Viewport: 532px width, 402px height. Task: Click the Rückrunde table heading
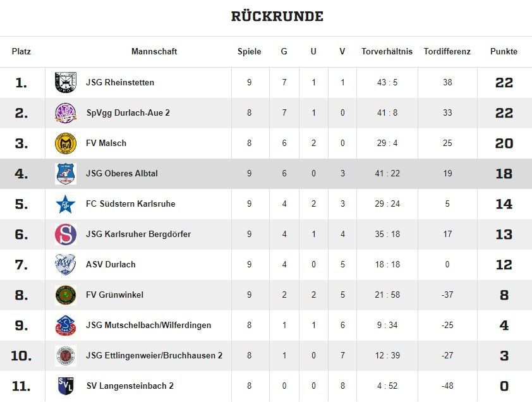point(277,16)
